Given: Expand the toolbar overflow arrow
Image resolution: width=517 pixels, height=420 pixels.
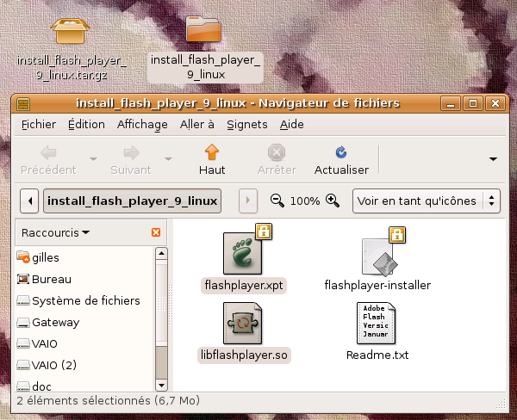Looking at the screenshot, I should coord(493,159).
